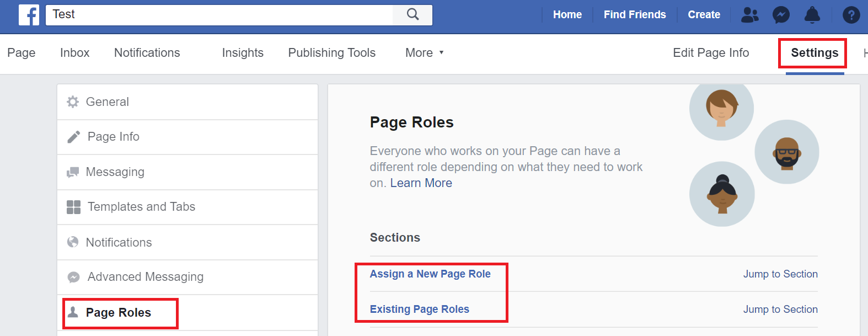The image size is (868, 336).
Task: Open the Publishing Tools tab
Action: tap(331, 53)
